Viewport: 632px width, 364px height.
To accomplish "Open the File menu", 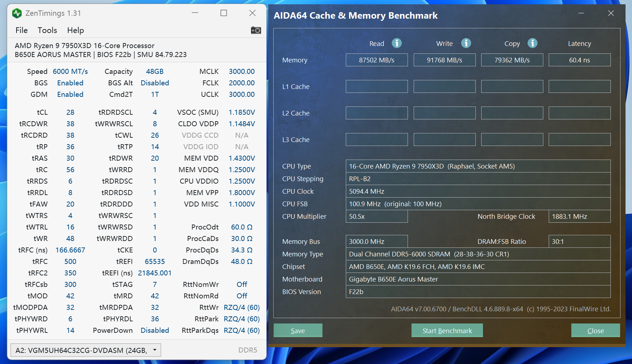I will tap(22, 30).
